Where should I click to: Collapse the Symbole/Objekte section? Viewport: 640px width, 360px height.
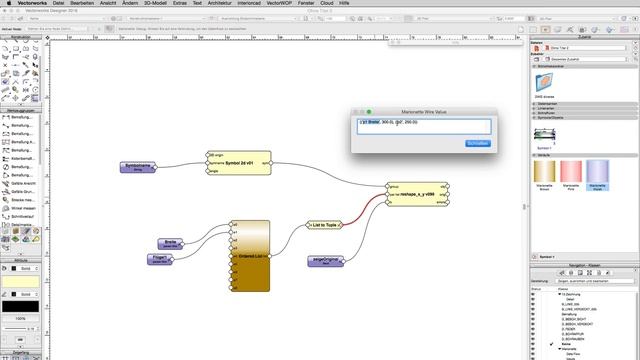[534, 118]
